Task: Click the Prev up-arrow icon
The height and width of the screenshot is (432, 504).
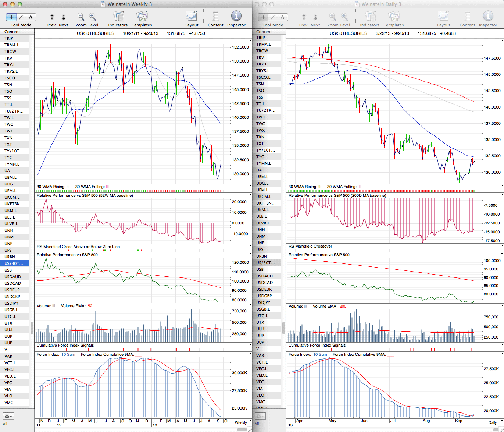Action: pos(52,17)
